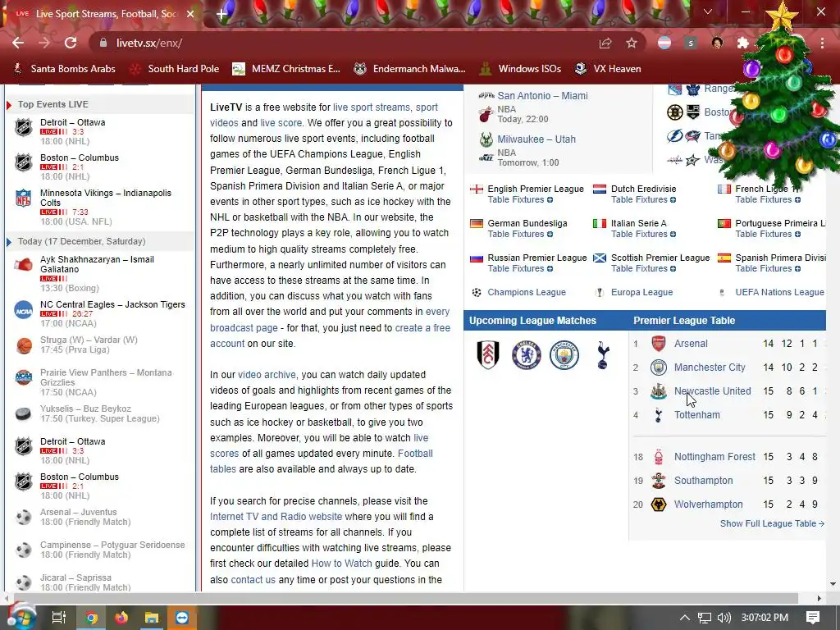Switch to Firefox in the taskbar
This screenshot has height=630, width=840.
coord(121,618)
